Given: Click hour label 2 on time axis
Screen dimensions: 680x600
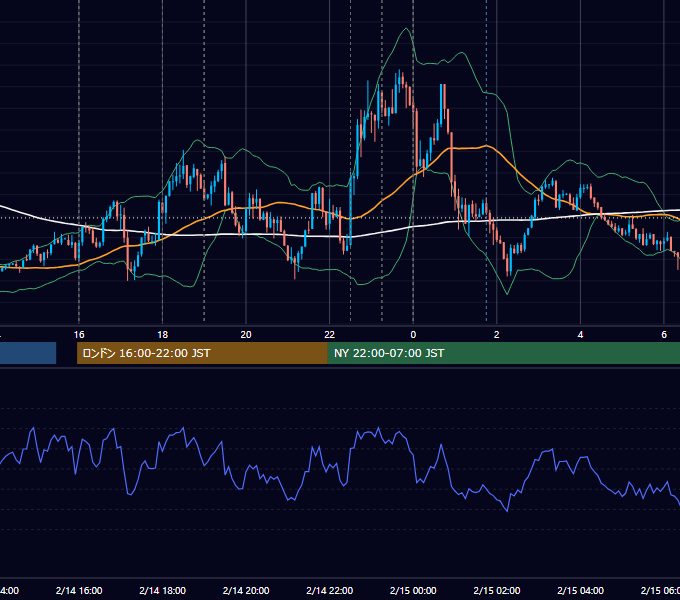Looking at the screenshot, I should 497,335.
